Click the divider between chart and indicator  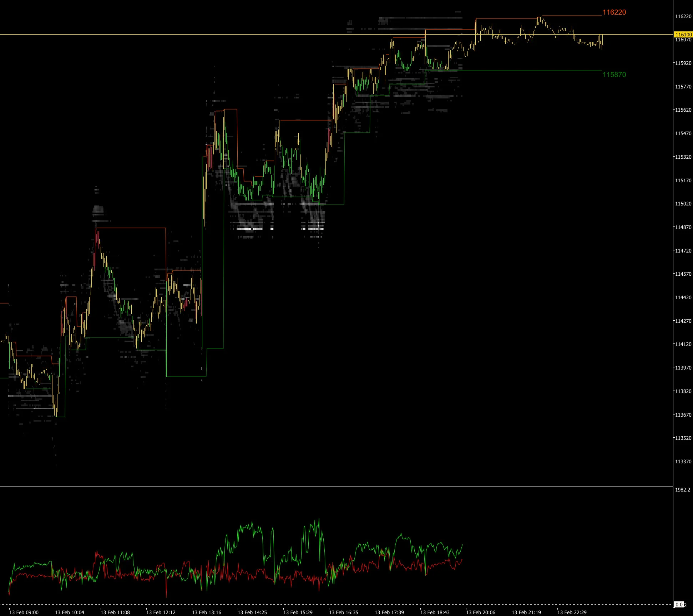pos(337,486)
